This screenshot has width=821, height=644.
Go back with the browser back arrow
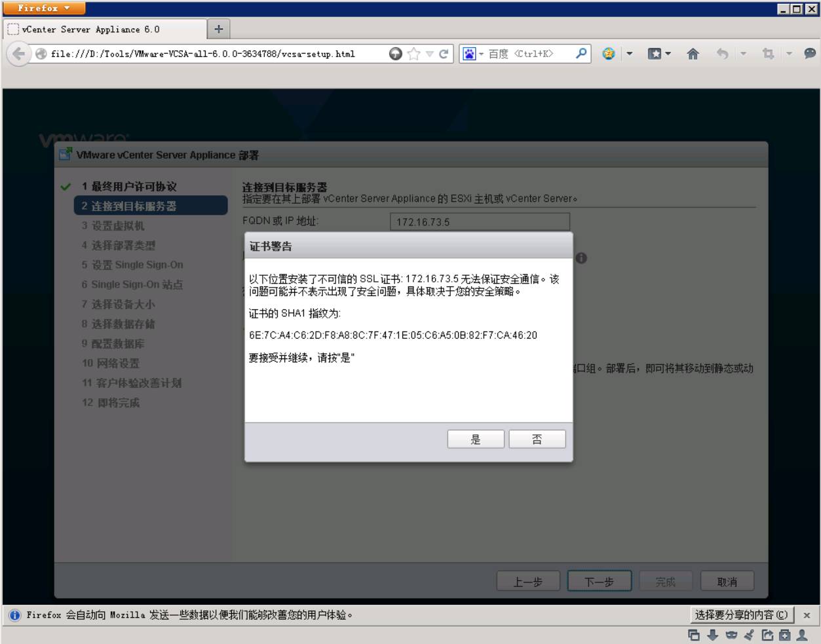pyautogui.click(x=19, y=54)
